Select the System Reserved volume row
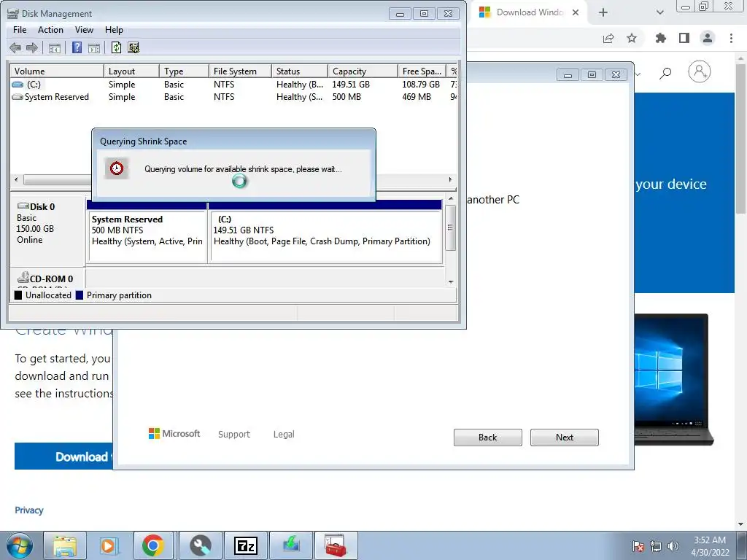747x560 pixels. [x=233, y=97]
